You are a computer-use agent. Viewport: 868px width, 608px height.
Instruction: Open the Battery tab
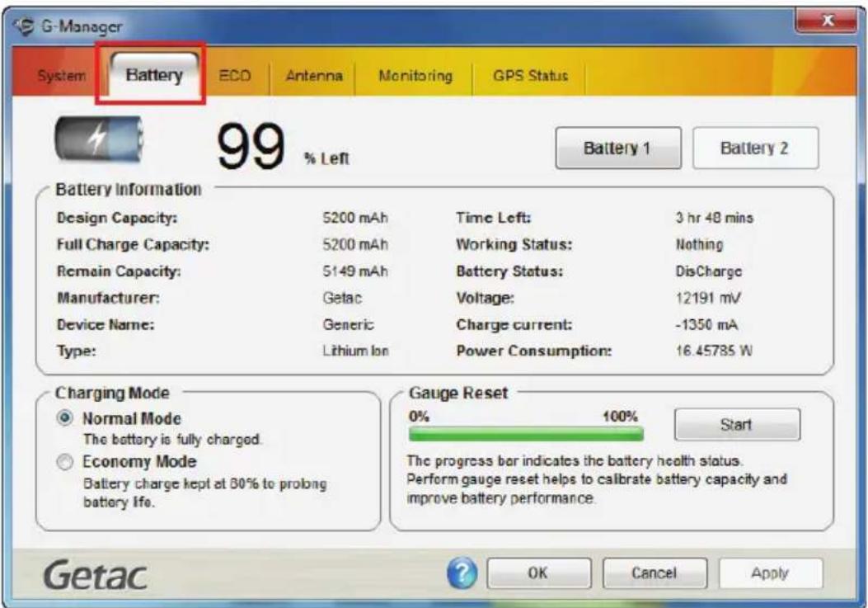(154, 75)
